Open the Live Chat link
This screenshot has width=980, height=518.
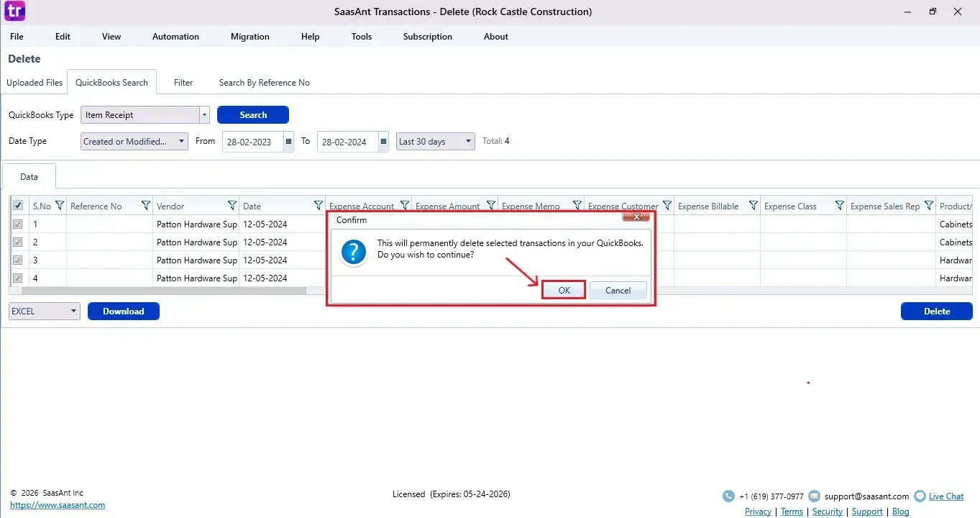pyautogui.click(x=946, y=496)
